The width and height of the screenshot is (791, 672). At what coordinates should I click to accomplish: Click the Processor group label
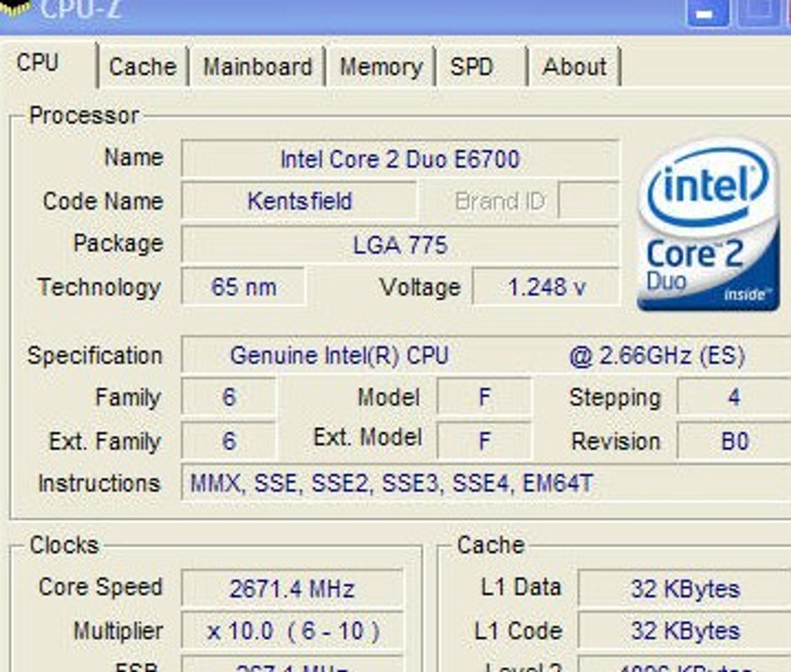click(x=84, y=116)
